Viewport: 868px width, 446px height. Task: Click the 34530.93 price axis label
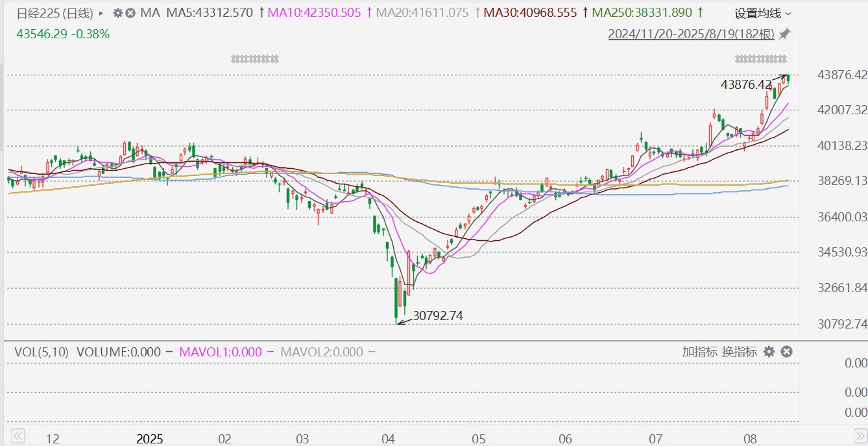tap(843, 252)
